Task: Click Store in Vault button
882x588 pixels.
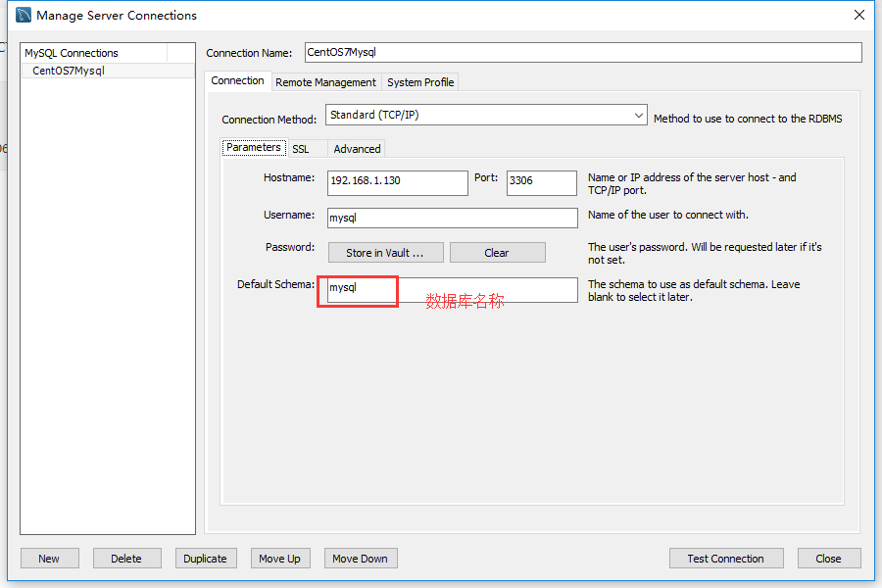Action: [386, 253]
